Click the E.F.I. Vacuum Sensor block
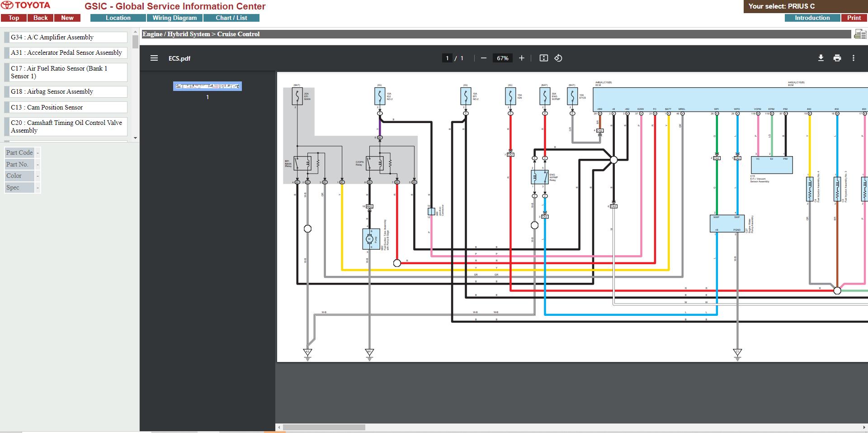This screenshot has width=868, height=433. point(772,165)
